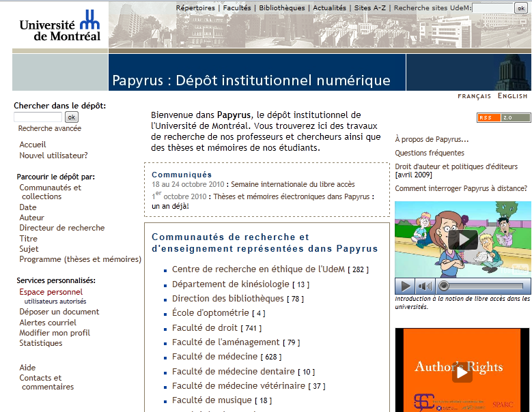Click the play button in video control bar

coord(405,286)
